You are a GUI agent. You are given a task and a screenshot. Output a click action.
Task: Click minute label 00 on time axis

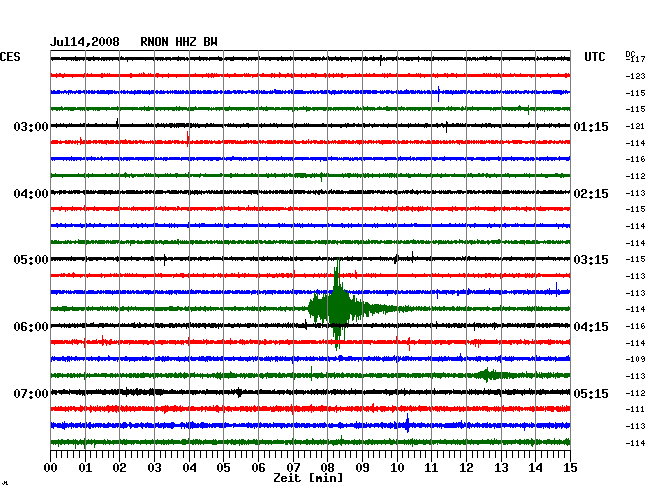(51, 467)
